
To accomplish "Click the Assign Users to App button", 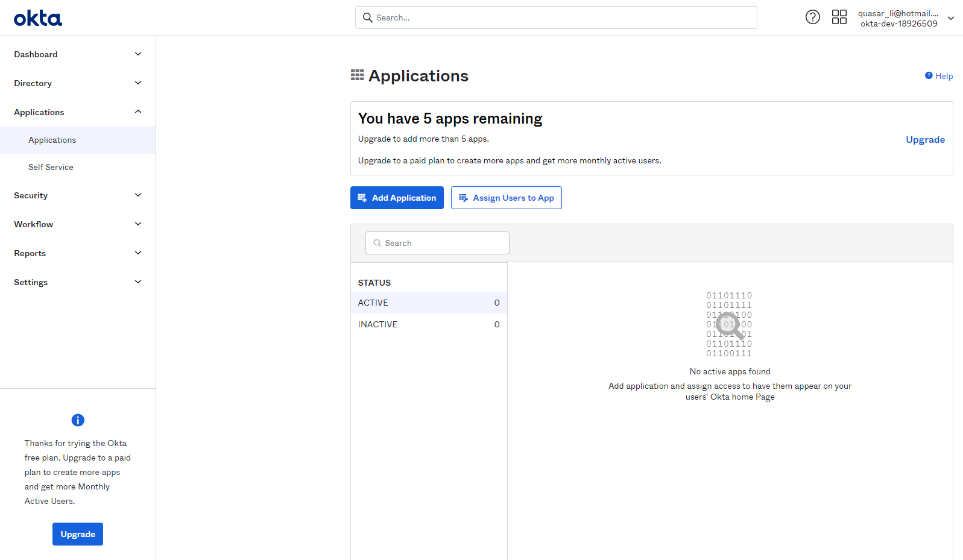I will click(507, 198).
